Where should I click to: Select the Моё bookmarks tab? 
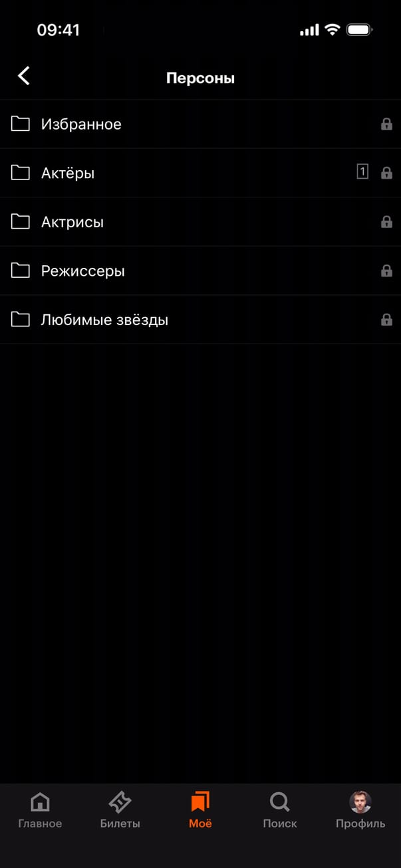coord(200,810)
